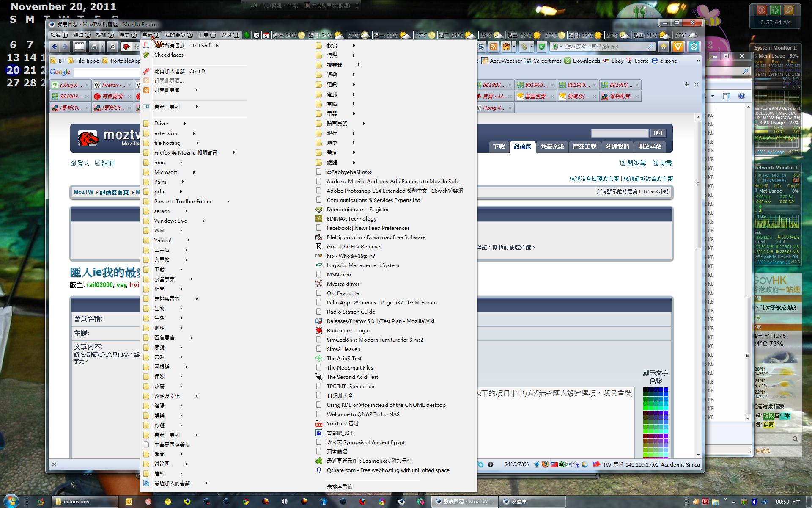Click Windows Start orb
This screenshot has width=812, height=508.
[11, 500]
